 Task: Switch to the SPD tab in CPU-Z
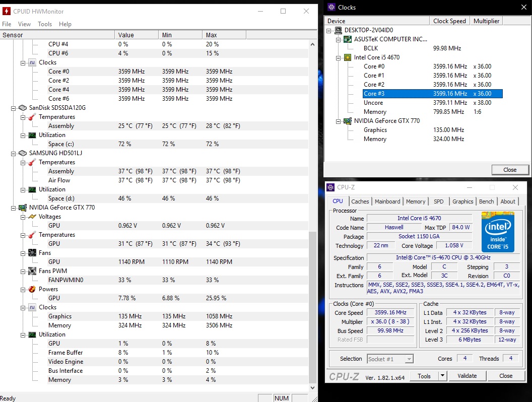438,202
